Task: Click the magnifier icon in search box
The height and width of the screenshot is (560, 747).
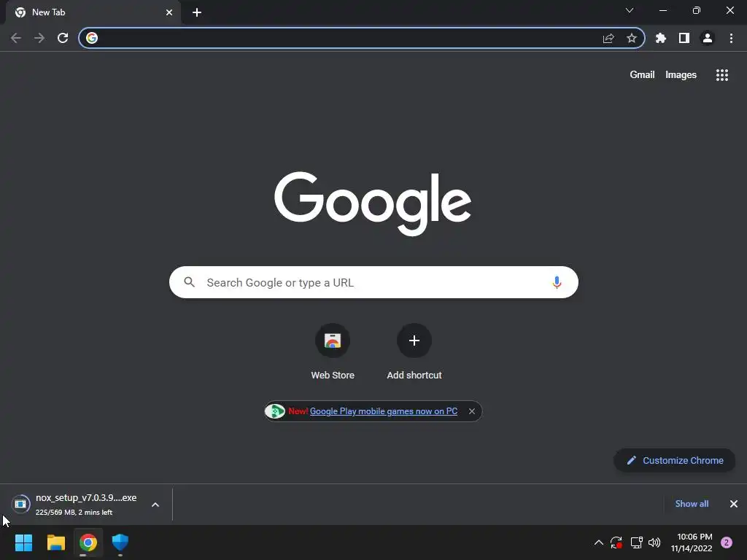Action: [190, 282]
